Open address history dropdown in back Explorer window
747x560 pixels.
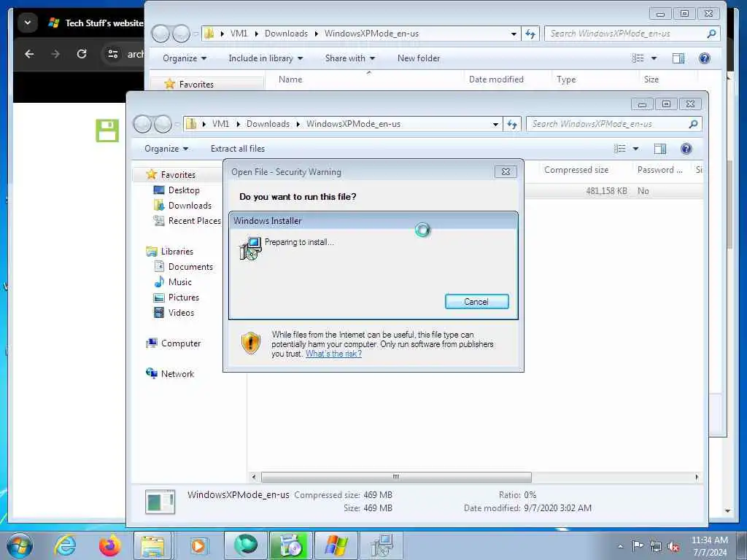[x=514, y=34]
